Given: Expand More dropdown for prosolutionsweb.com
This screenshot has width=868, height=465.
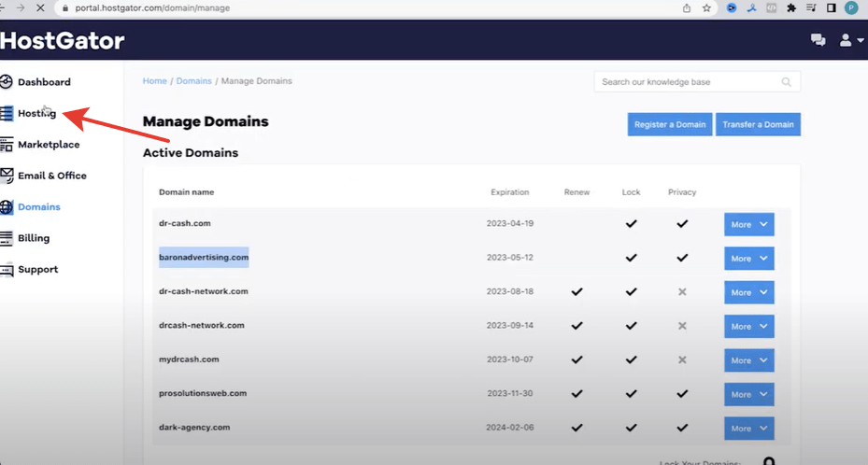Looking at the screenshot, I should [x=749, y=394].
